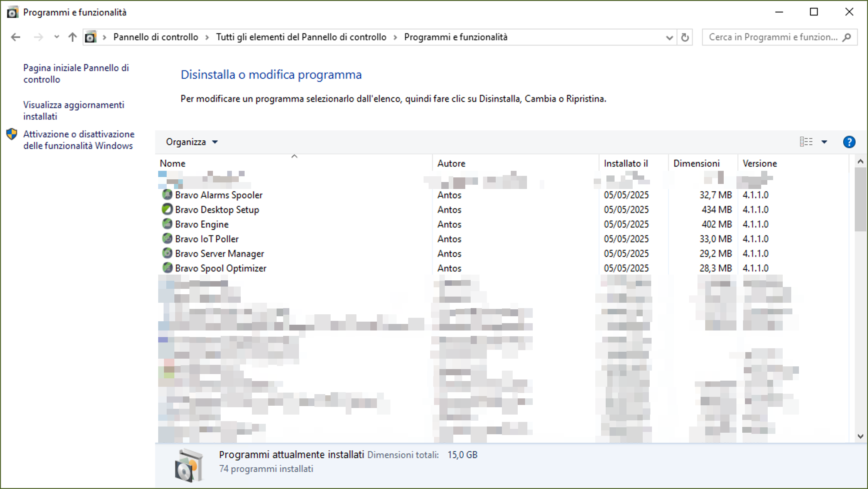
Task: Minimize the Programmi e funzionalità window
Action: tap(779, 12)
